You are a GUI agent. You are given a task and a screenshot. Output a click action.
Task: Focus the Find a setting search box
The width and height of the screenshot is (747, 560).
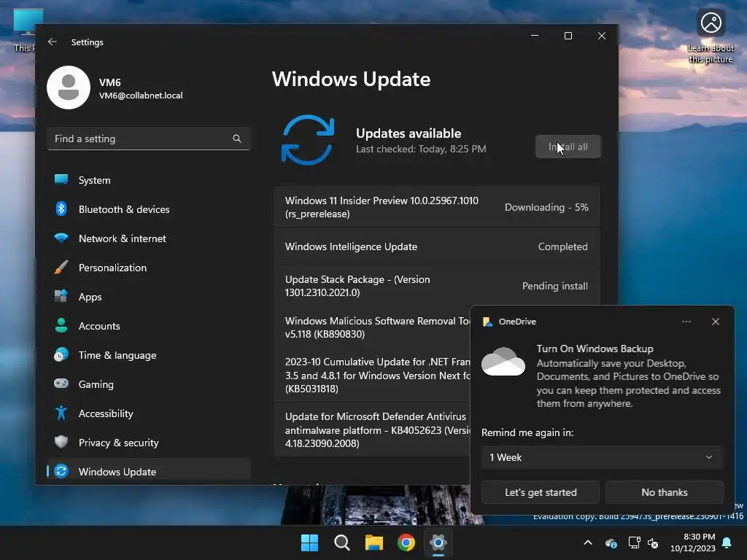(149, 139)
